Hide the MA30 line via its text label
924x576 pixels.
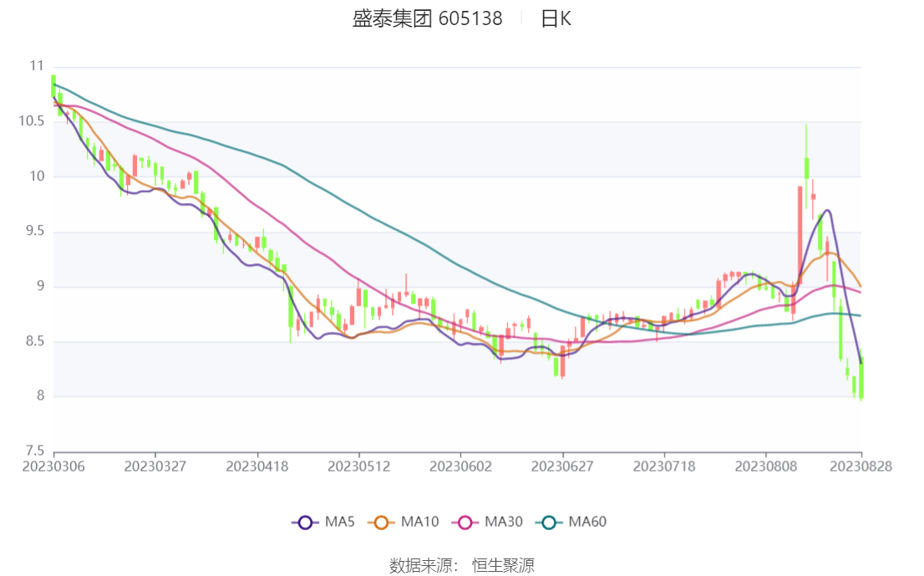[x=503, y=522]
